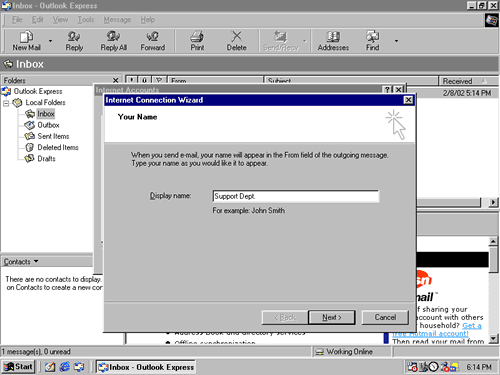The image size is (500, 375).
Task: Click Internet Accounts dialog help button
Action: coord(387,89)
